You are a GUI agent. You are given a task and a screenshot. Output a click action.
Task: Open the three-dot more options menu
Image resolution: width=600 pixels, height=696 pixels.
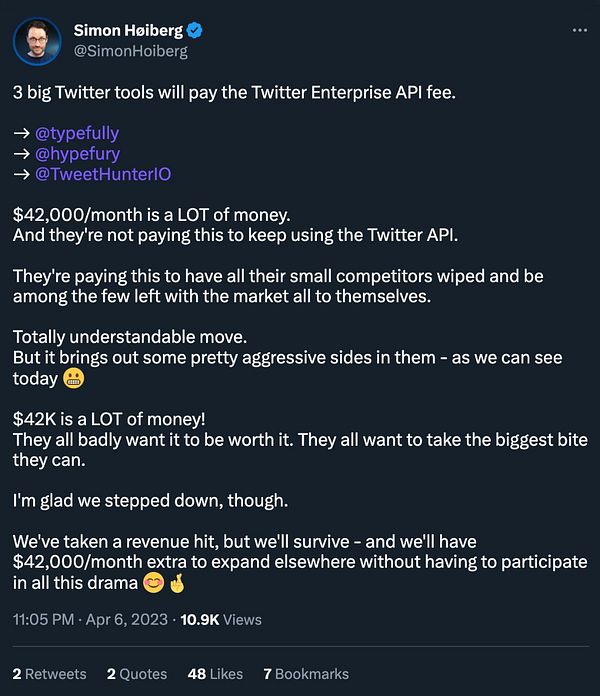(x=579, y=31)
